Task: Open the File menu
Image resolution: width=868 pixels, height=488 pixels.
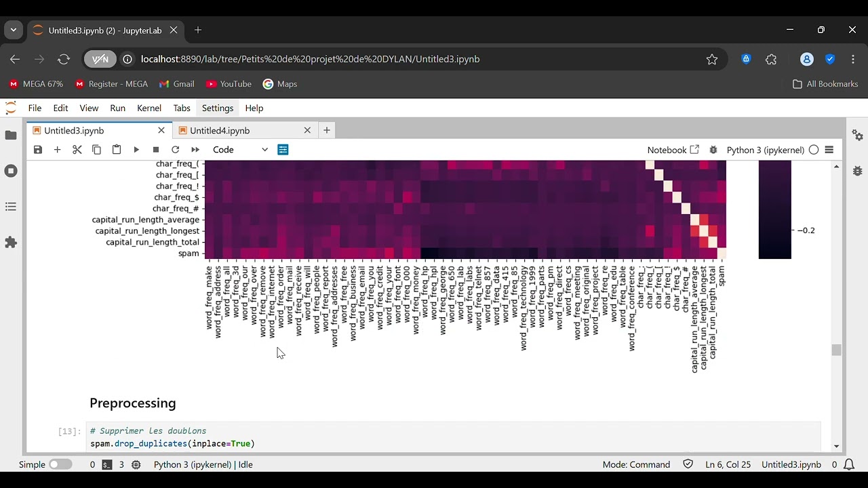Action: [35, 108]
